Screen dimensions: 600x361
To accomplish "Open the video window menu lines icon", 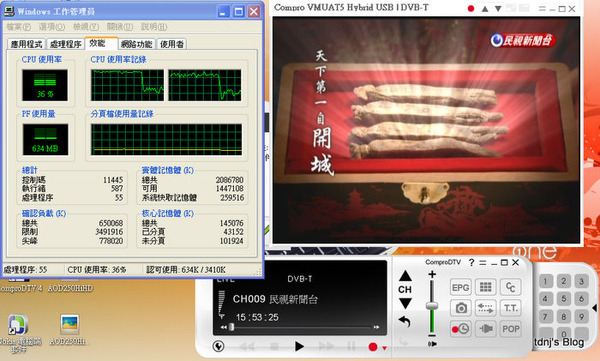I will [542, 8].
